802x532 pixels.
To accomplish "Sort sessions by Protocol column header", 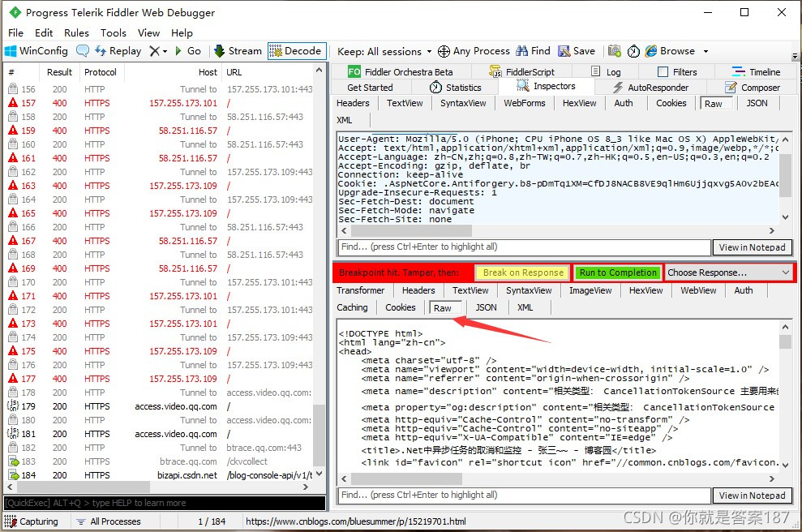I will [101, 72].
